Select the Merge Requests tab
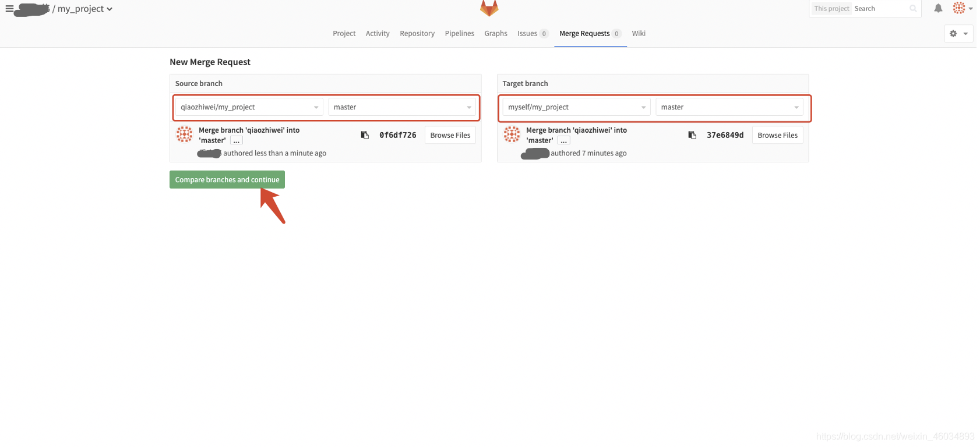The width and height of the screenshot is (980, 447). point(590,34)
